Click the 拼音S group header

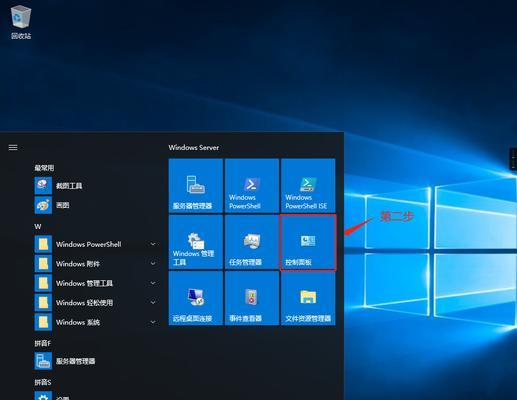point(43,382)
